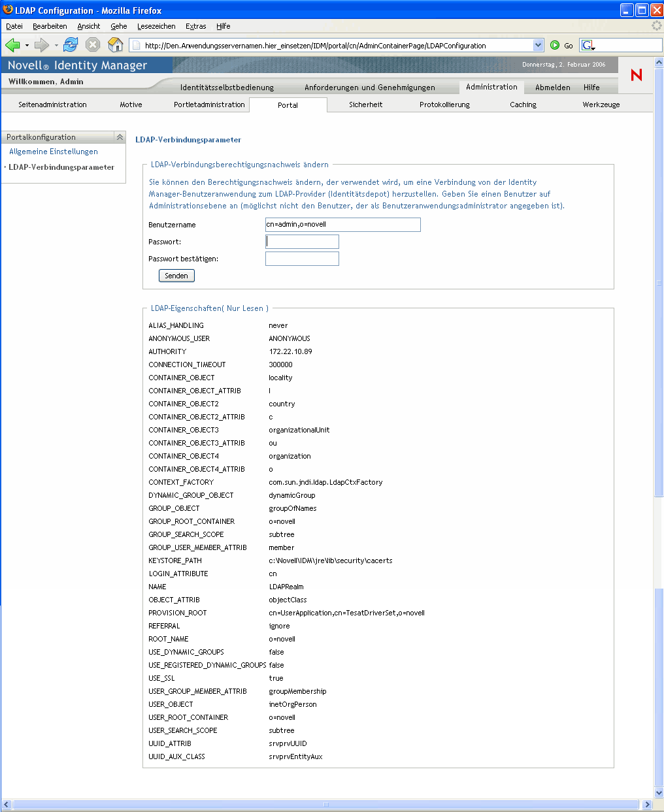Viewport: 664px width, 812px height.
Task: Click the Firefox back arrow icon
Action: click(x=12, y=45)
